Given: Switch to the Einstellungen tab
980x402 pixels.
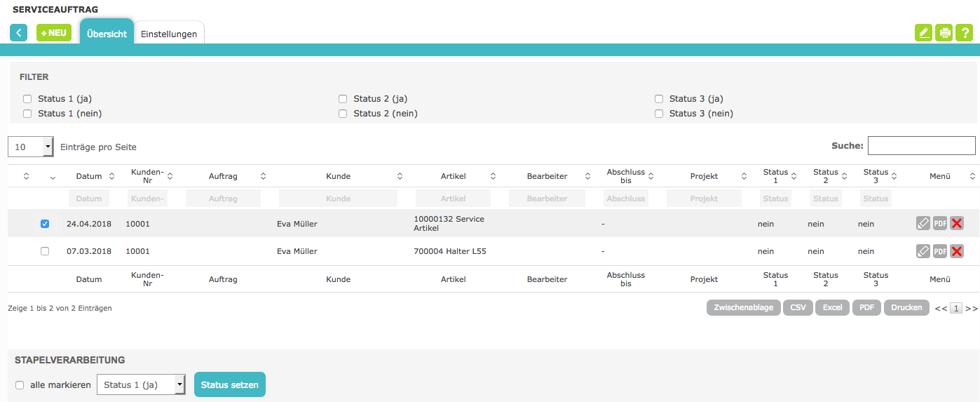Looking at the screenshot, I should (x=169, y=34).
